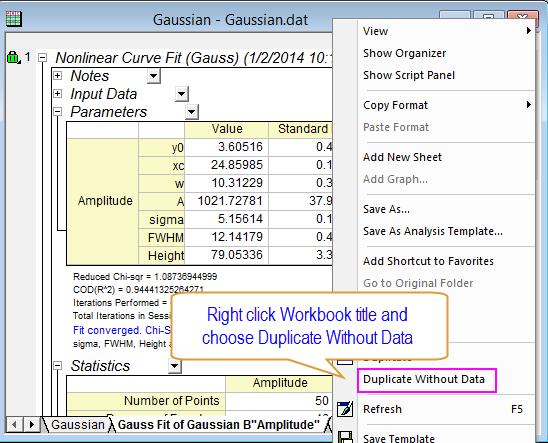Open the Input Data dropdown arrow
This screenshot has height=443, width=548.
(x=181, y=94)
